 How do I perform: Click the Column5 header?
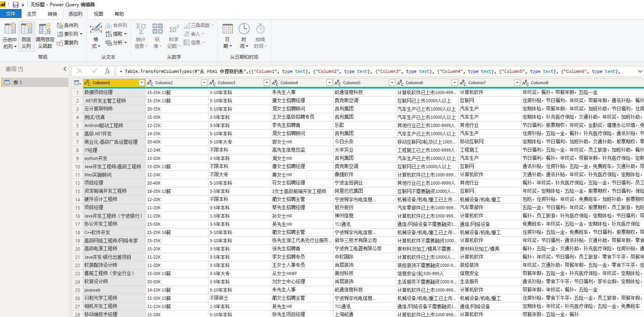click(365, 83)
